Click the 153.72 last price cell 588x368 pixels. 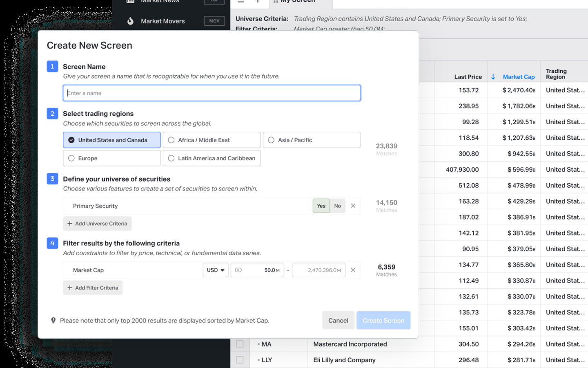[x=469, y=90]
